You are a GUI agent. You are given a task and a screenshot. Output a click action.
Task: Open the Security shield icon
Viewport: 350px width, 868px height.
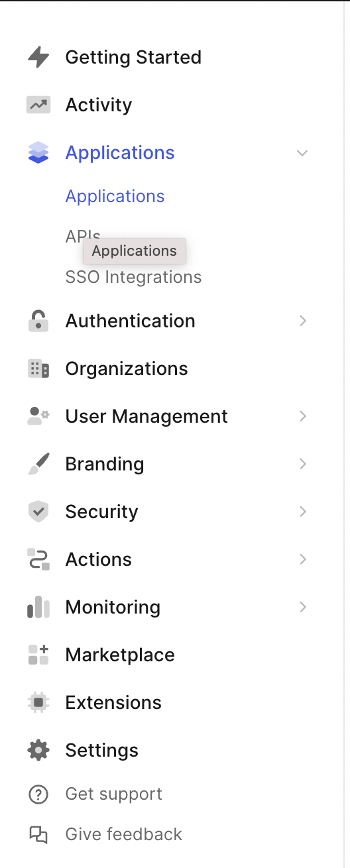[x=38, y=512]
